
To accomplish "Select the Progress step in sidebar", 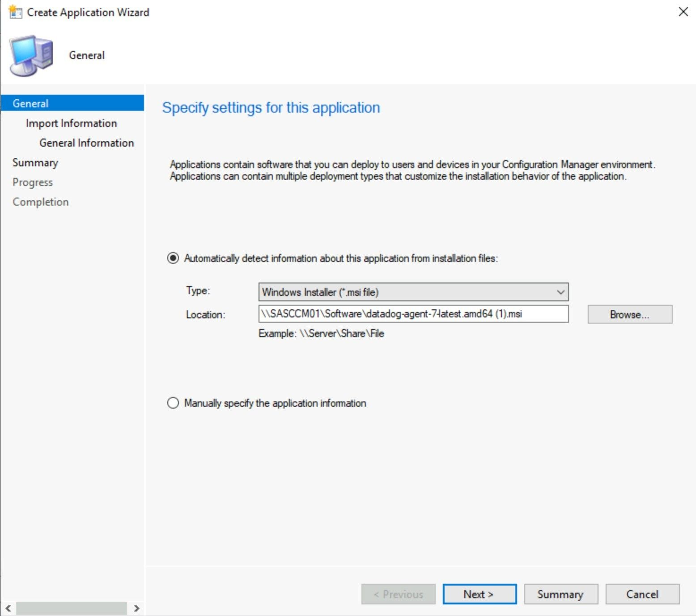I will click(x=33, y=182).
